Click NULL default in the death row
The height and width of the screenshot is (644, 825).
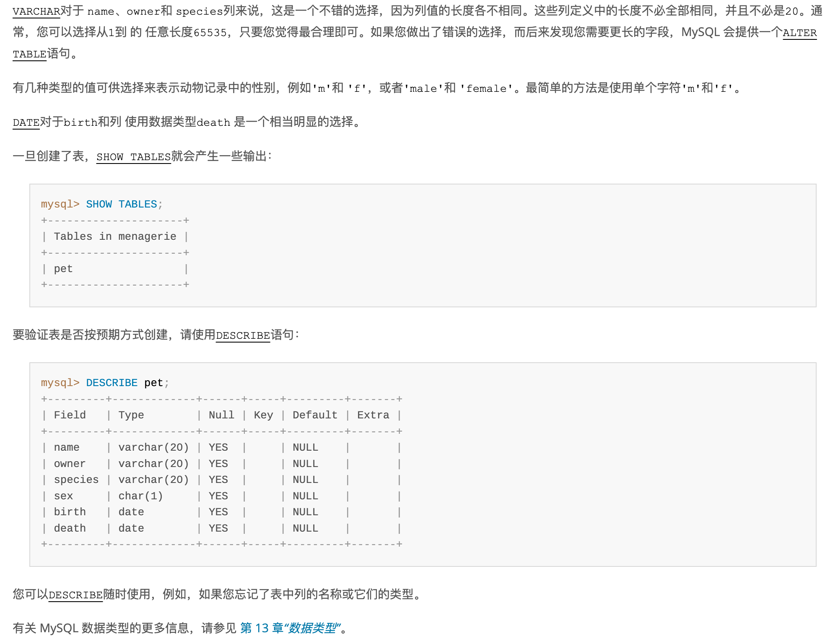(305, 528)
